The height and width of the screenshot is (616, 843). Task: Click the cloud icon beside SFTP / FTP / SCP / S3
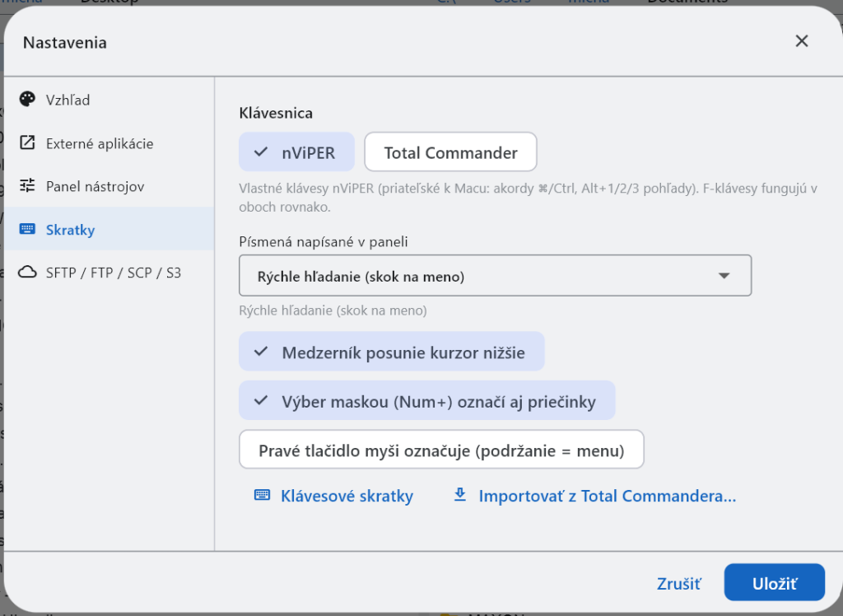click(27, 273)
